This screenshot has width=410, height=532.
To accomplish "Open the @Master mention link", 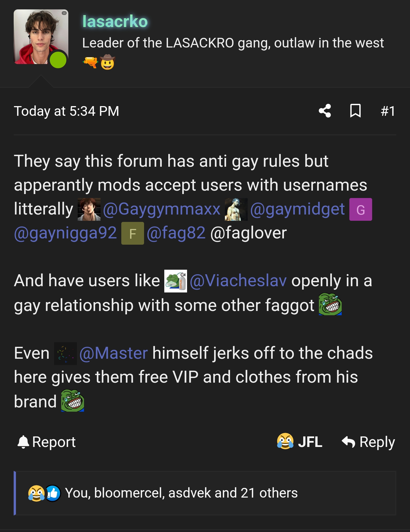I will tap(113, 353).
